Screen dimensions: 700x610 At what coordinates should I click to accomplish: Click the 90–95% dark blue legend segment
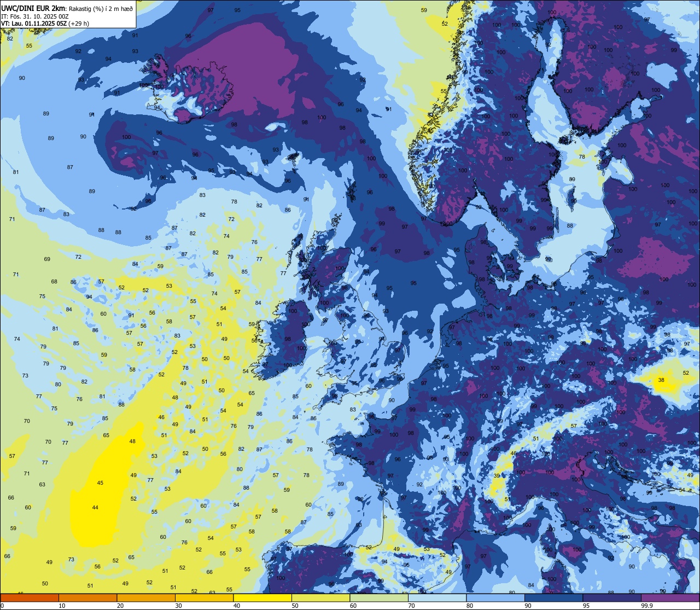(553, 597)
